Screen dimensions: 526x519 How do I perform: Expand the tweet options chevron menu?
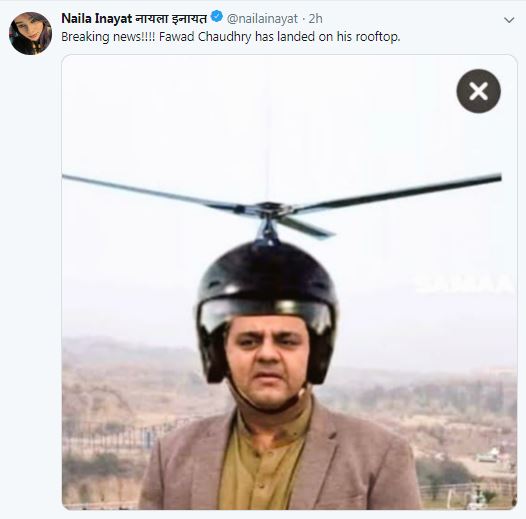point(509,20)
